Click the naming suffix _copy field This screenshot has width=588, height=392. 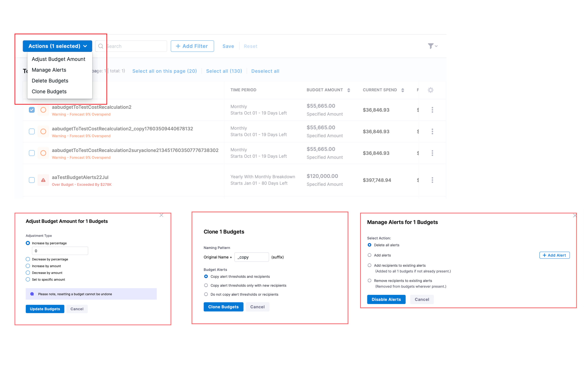[252, 257]
